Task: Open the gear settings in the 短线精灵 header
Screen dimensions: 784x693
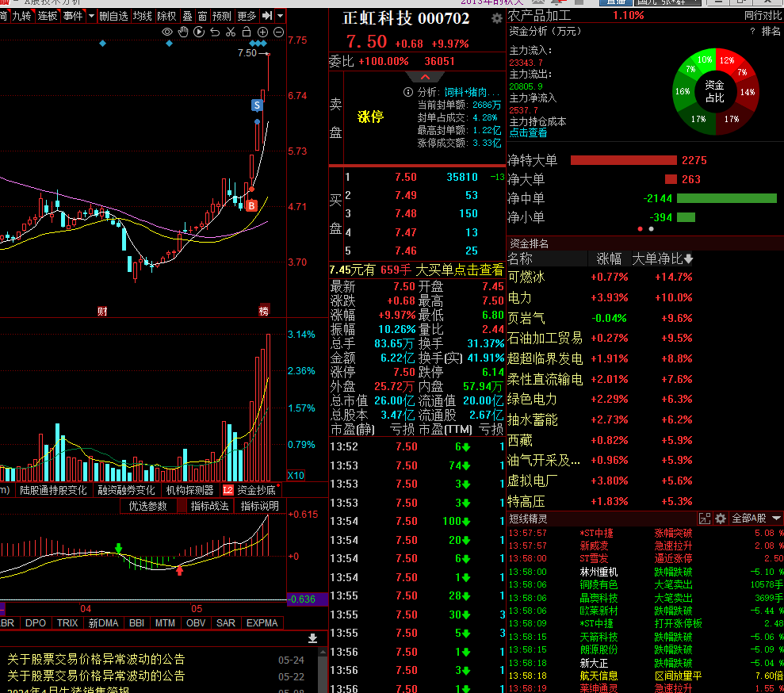Action: pos(721,519)
